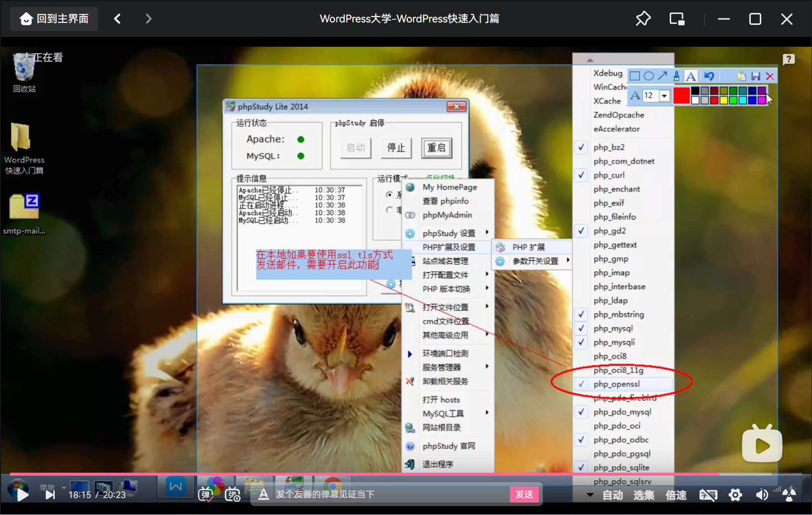Viewport: 812px width, 515px height.
Task: Click the extension list scroll-up arrow
Action: pos(590,60)
